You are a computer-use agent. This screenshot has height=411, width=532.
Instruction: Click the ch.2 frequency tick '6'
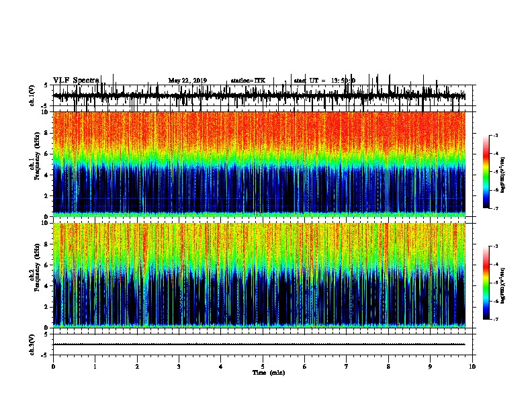pos(46,265)
